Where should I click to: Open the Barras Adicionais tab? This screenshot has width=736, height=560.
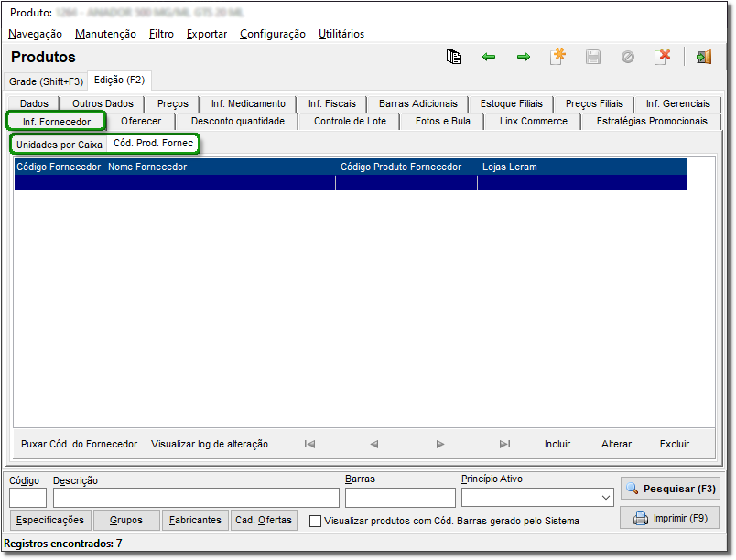418,103
